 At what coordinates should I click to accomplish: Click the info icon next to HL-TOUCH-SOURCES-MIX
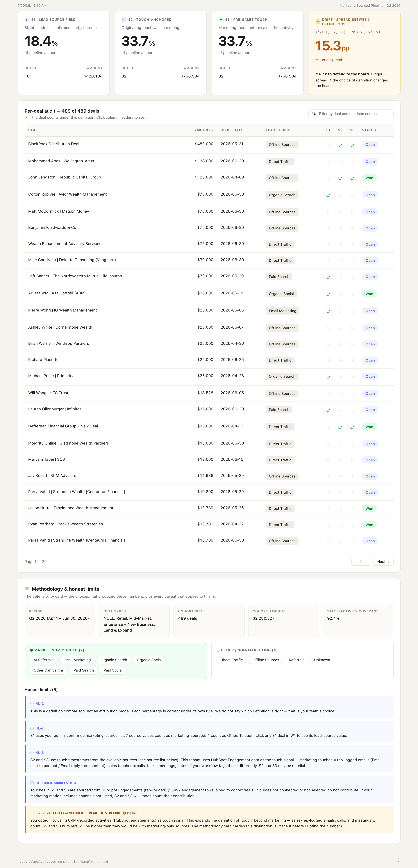point(32,783)
